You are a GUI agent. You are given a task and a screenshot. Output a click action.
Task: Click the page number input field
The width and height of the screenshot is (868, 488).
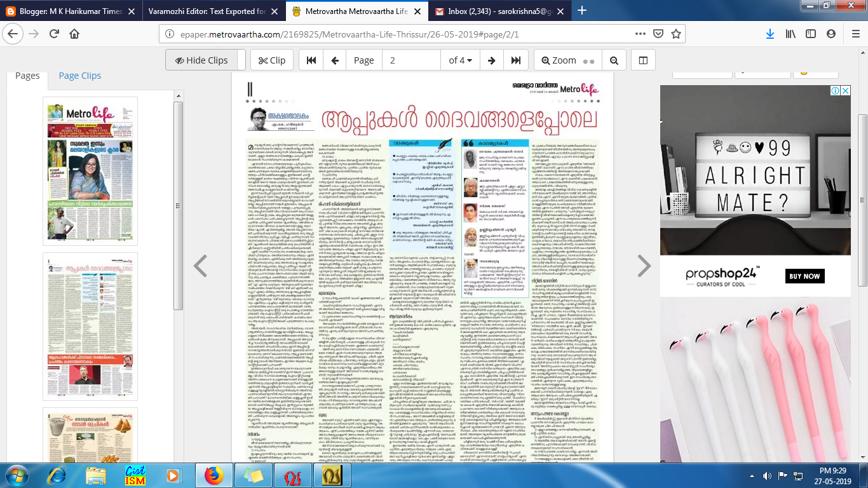pyautogui.click(x=411, y=60)
